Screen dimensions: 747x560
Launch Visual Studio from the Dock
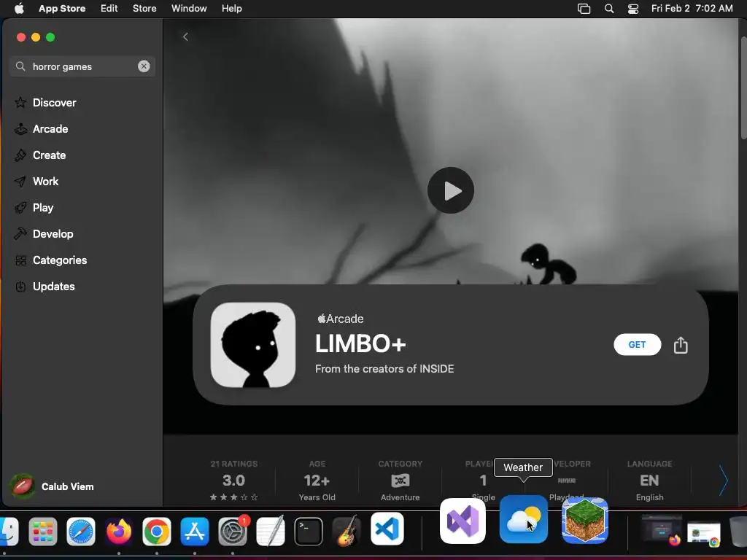[x=462, y=521]
